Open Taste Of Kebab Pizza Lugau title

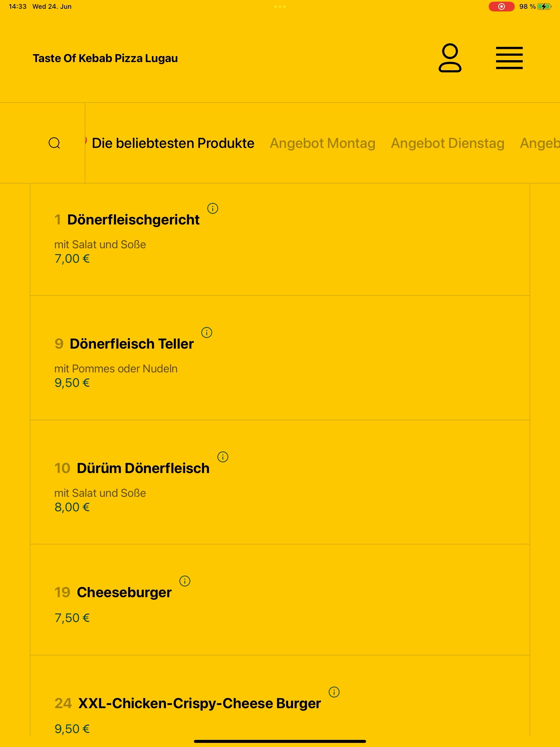coord(105,58)
